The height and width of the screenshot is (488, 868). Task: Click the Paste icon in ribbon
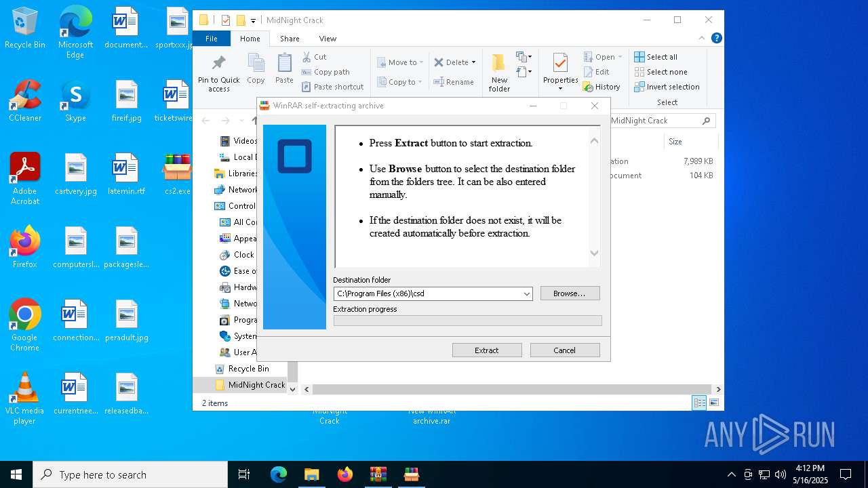point(284,69)
